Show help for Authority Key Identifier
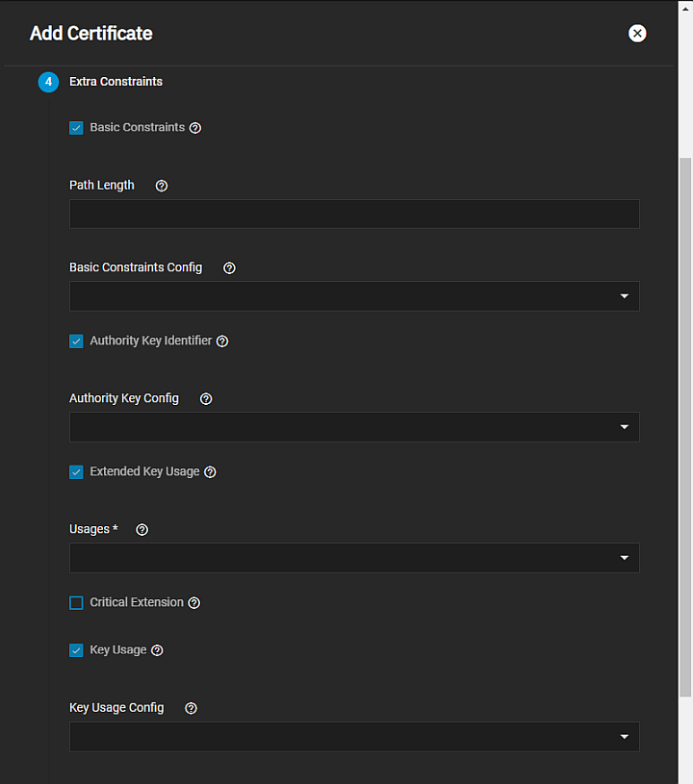This screenshot has height=784, width=693. (222, 341)
